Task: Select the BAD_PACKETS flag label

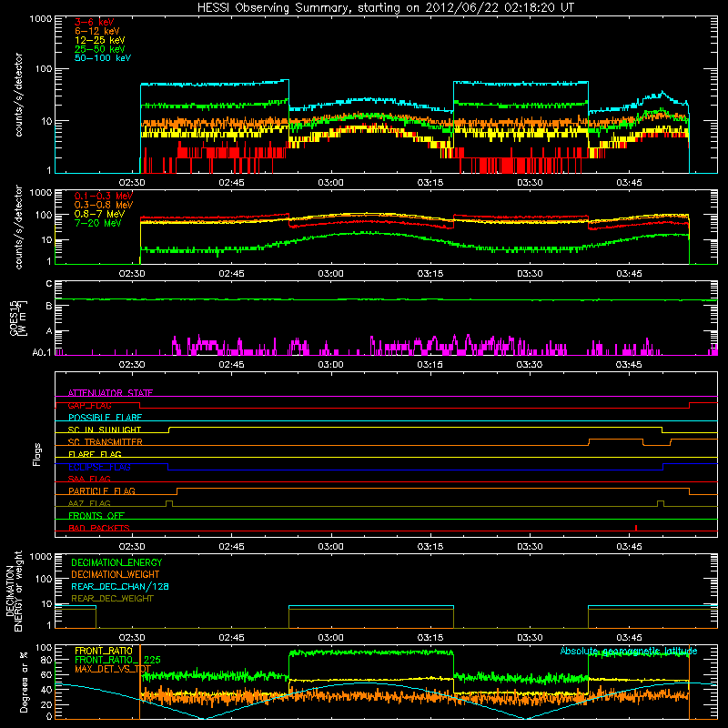Action: [99, 528]
